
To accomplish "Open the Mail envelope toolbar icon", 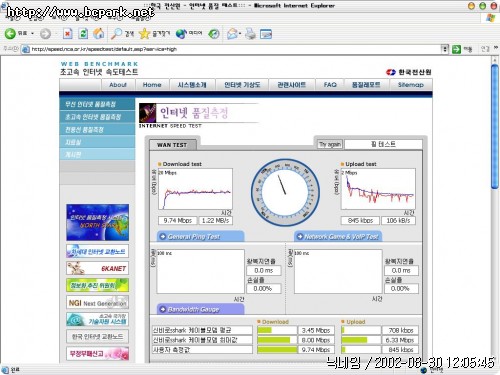I will [232, 33].
